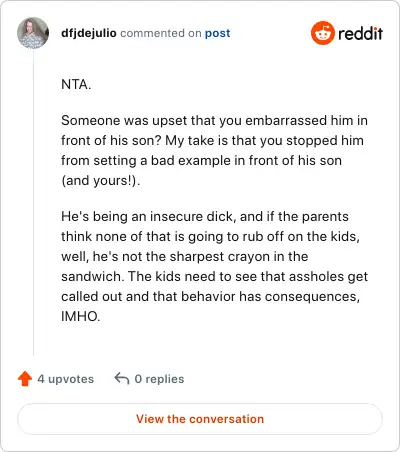Click the vertical thread line under the avatar
400x452 pixels.
(x=33, y=202)
